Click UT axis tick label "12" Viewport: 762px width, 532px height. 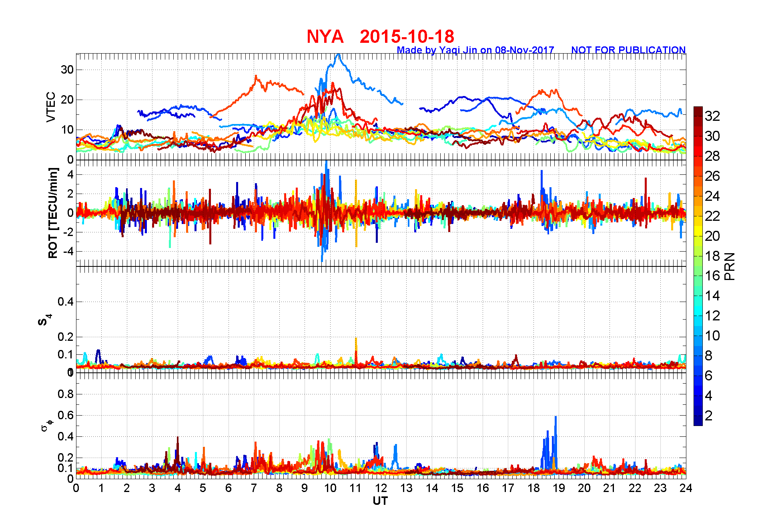tap(381, 488)
